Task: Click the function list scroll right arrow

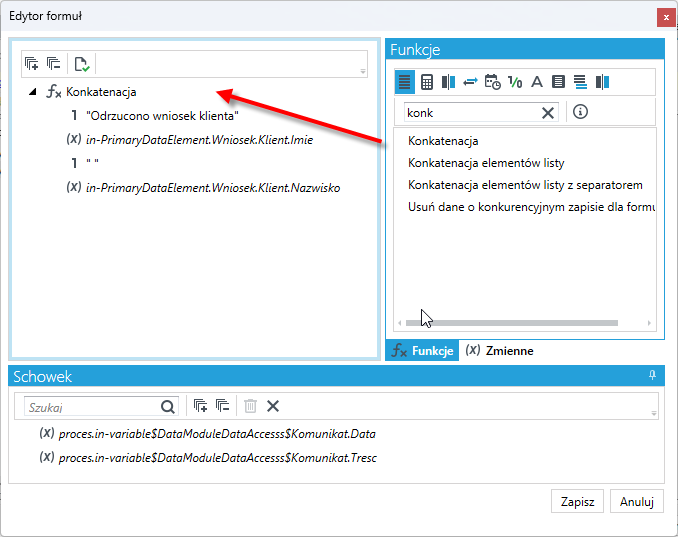Action: click(x=649, y=323)
